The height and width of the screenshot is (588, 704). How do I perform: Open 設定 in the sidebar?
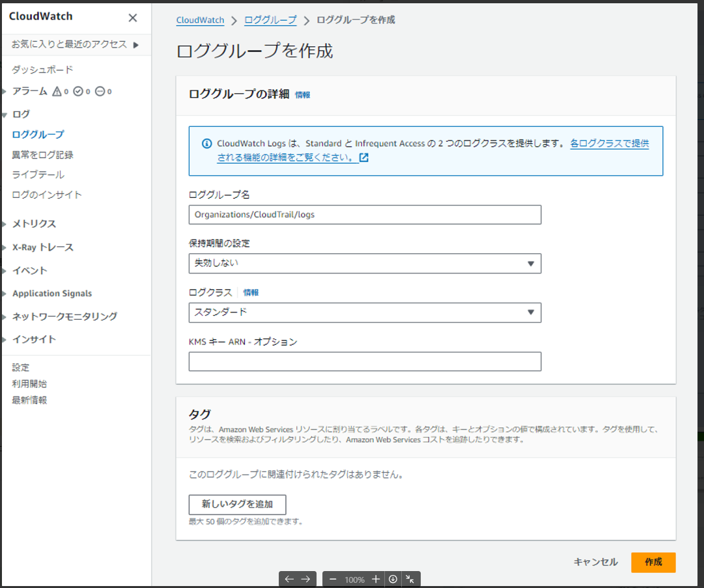(x=21, y=368)
